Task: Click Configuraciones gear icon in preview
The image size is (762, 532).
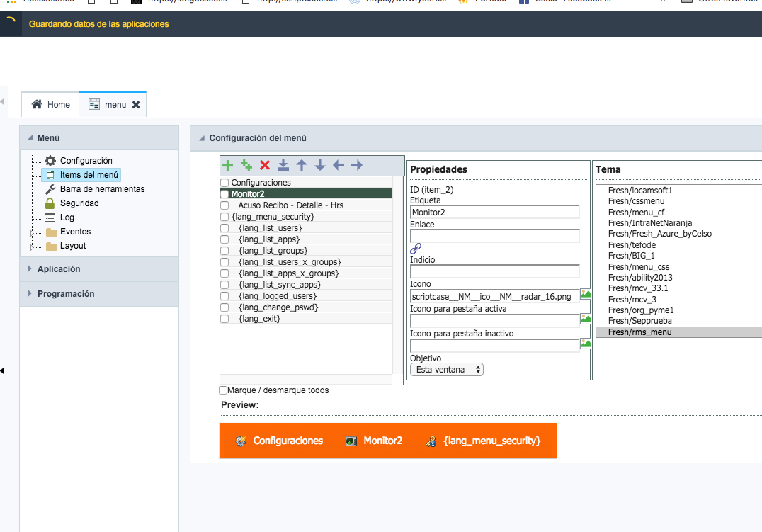Action: pos(241,441)
